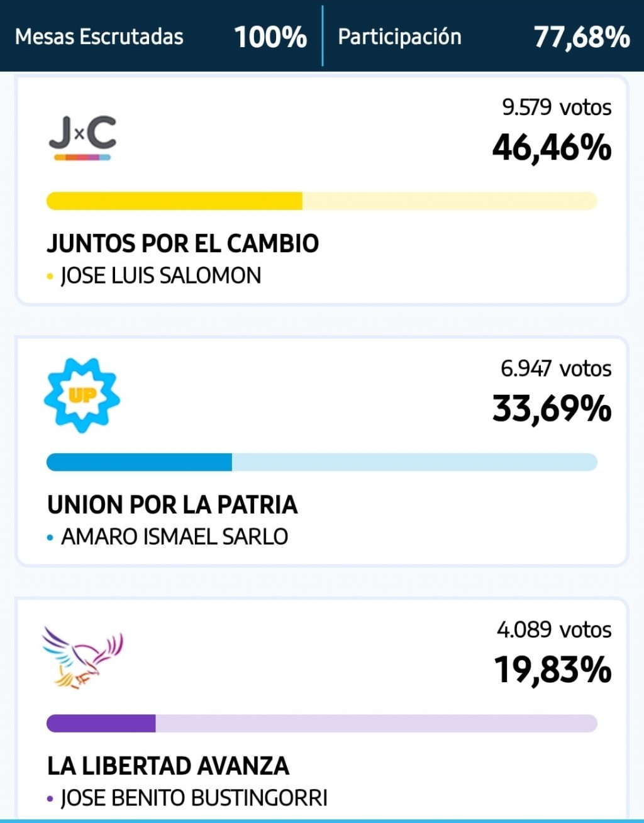Select the blue Union por la Patria progress bar

coord(321,462)
